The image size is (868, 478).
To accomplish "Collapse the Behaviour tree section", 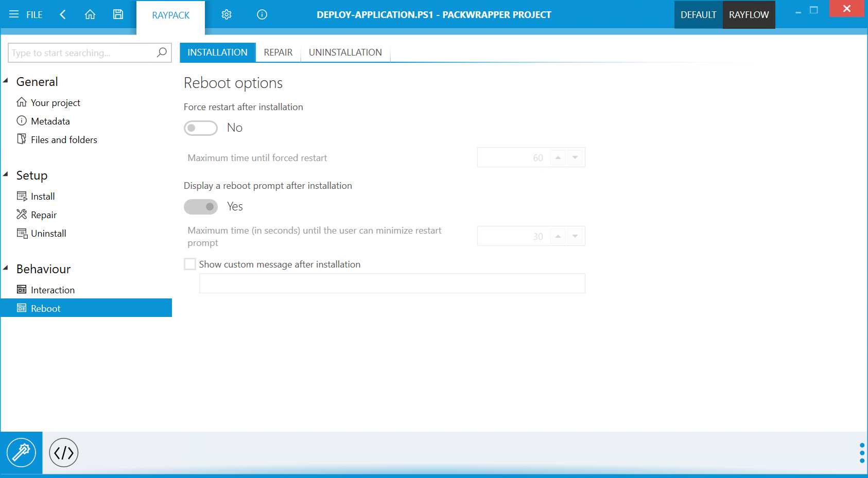I will click(x=6, y=268).
